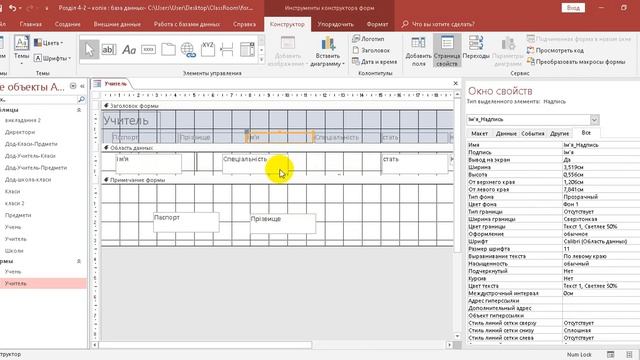Open the Создание ribbon tab

pyautogui.click(x=67, y=24)
